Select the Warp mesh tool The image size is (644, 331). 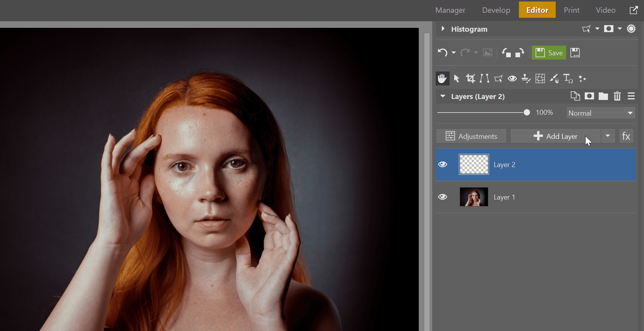540,78
